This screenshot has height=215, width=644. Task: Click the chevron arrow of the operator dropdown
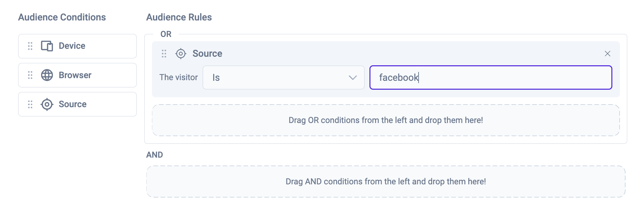(x=353, y=77)
